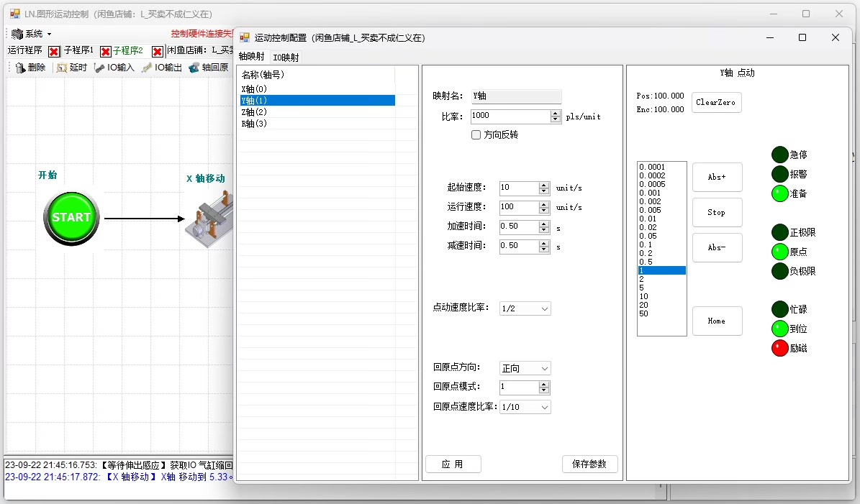Click the Home button
Viewport: 860px width, 504px height.
(717, 321)
